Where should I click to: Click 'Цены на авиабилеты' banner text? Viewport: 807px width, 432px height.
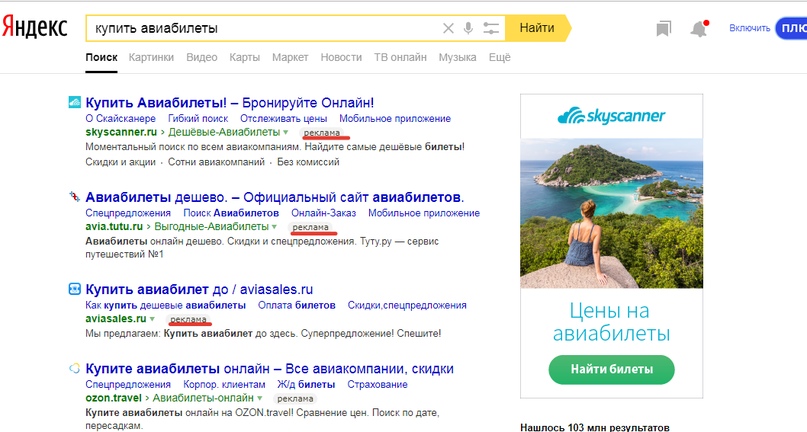[611, 322]
